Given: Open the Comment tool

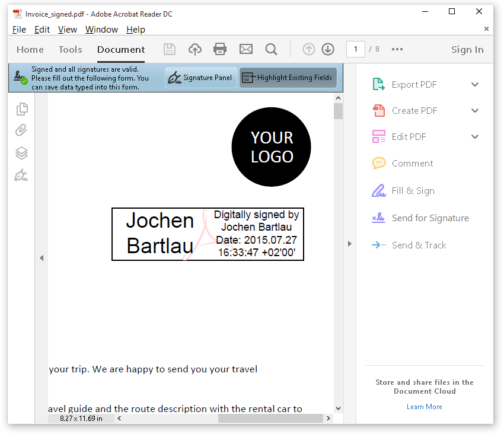Looking at the screenshot, I should click(403, 163).
